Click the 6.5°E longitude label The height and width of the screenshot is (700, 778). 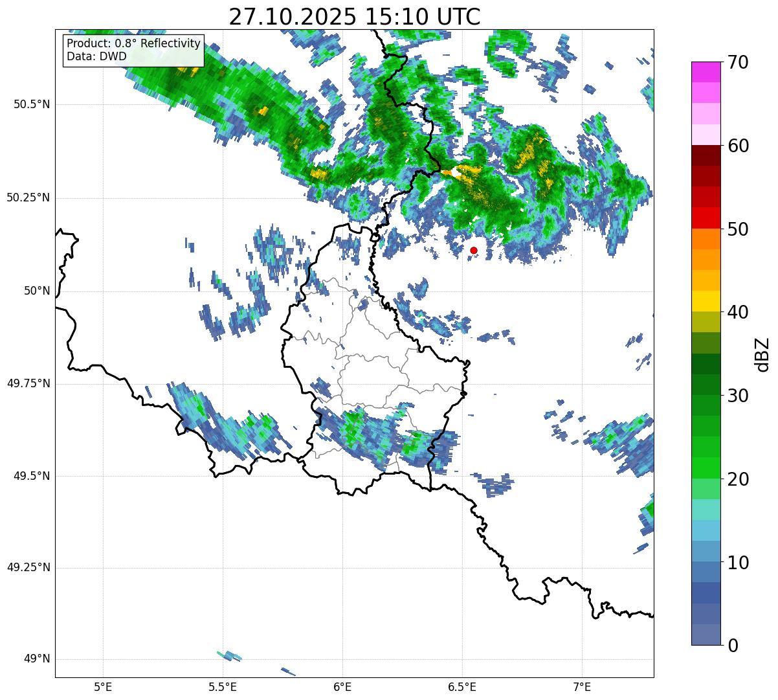(462, 686)
